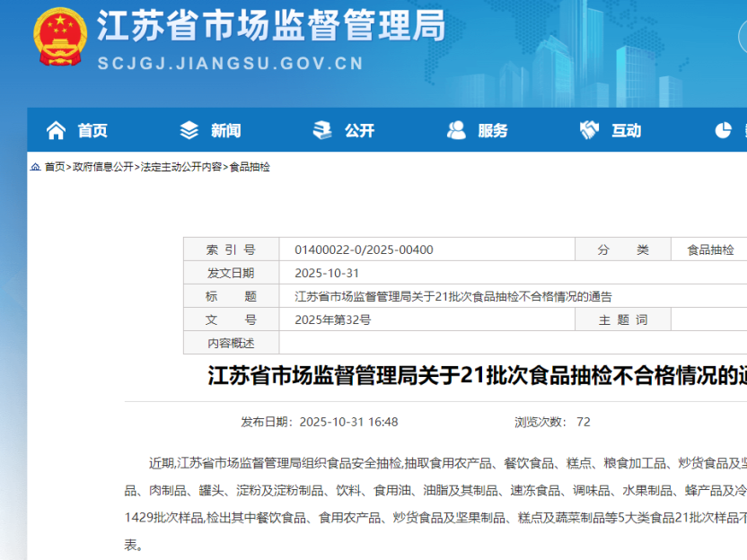Select the 互动 text in navigation bar
Image resolution: width=747 pixels, height=560 pixels.
(627, 131)
